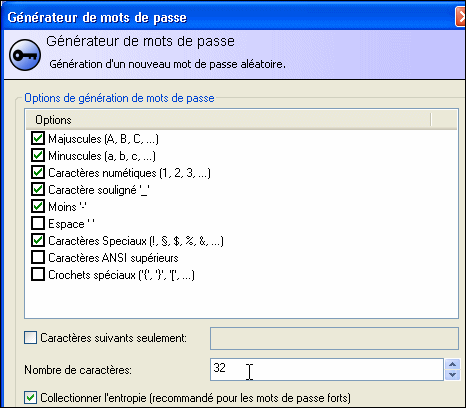Image resolution: width=466 pixels, height=408 pixels.
Task: Select the Moins '-' list item label
Action: pyautogui.click(x=67, y=207)
